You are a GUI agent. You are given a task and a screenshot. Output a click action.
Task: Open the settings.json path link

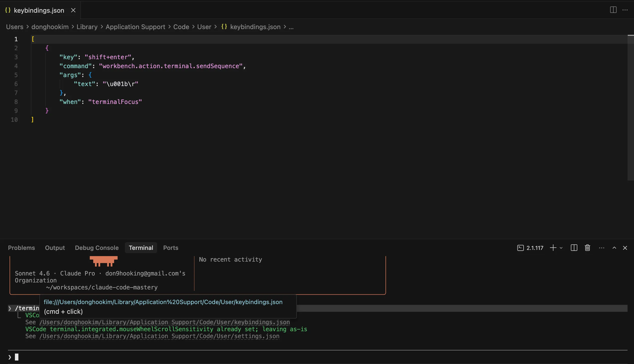pyautogui.click(x=159, y=336)
